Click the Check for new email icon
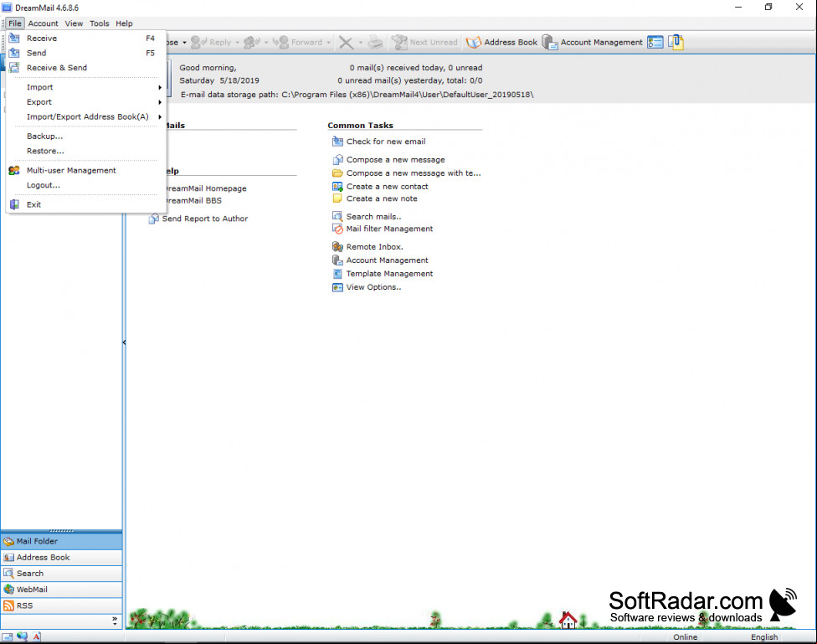This screenshot has height=644, width=817. click(x=337, y=142)
